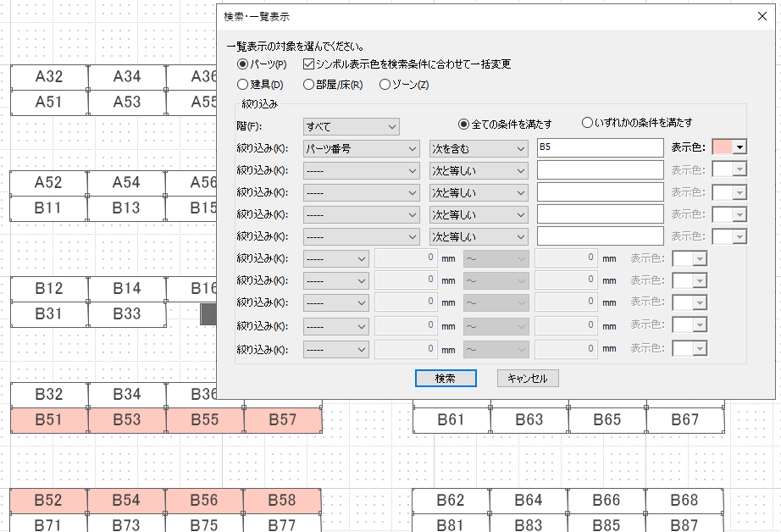
Task: Open first dimension filter ----- dropdown
Action: coord(336,258)
